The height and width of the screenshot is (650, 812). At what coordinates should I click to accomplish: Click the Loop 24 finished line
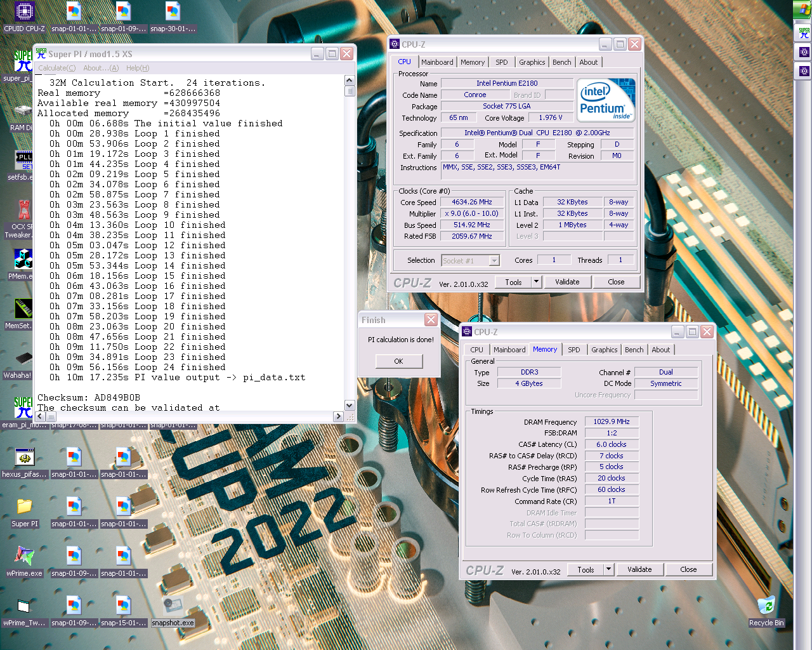click(x=138, y=367)
